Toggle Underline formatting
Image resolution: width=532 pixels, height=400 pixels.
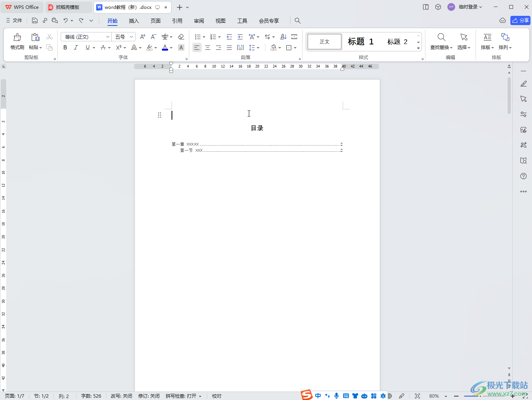[88, 47]
